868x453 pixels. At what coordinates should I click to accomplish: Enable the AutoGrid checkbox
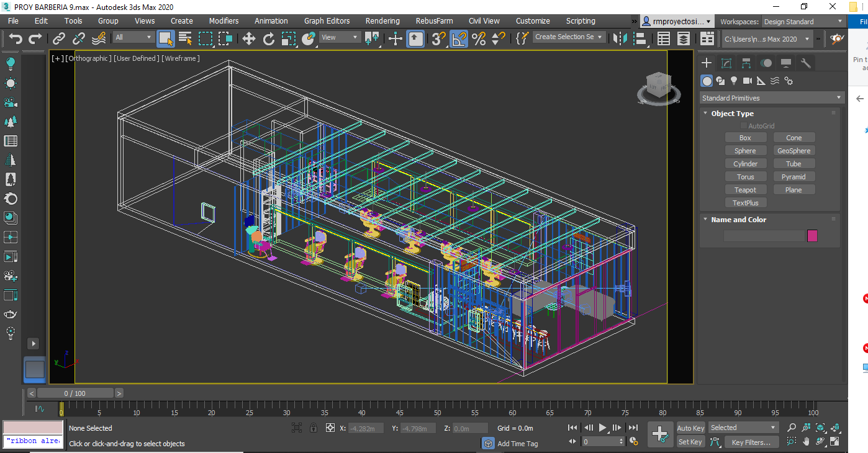click(744, 126)
